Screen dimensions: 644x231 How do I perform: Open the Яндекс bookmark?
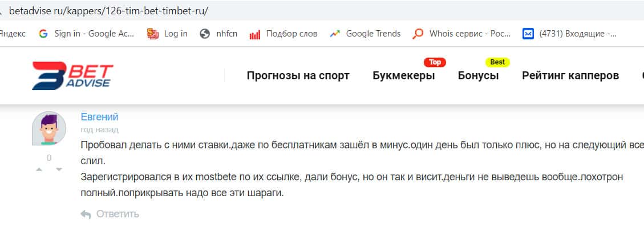click(11, 34)
